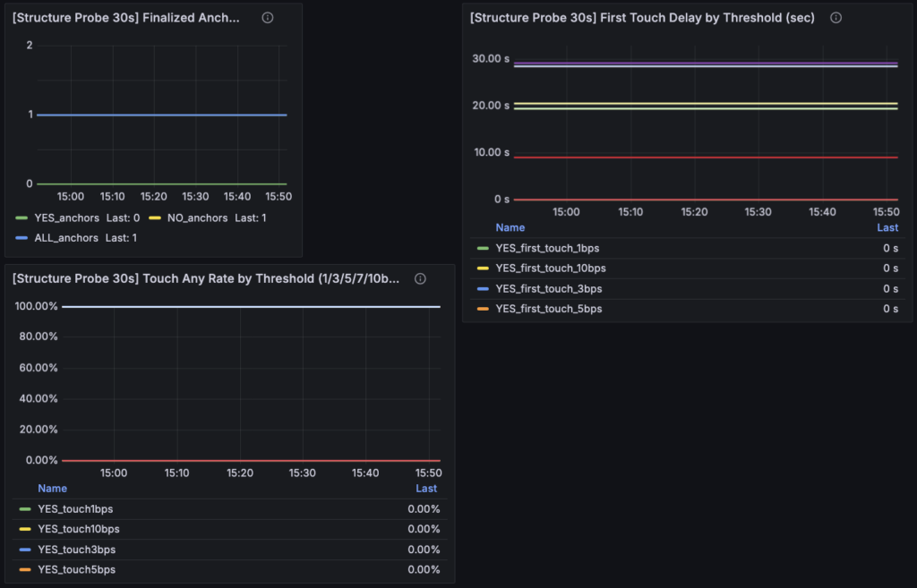Click info icon on First Touch Delay panel
The width and height of the screenshot is (917, 588).
coord(836,18)
